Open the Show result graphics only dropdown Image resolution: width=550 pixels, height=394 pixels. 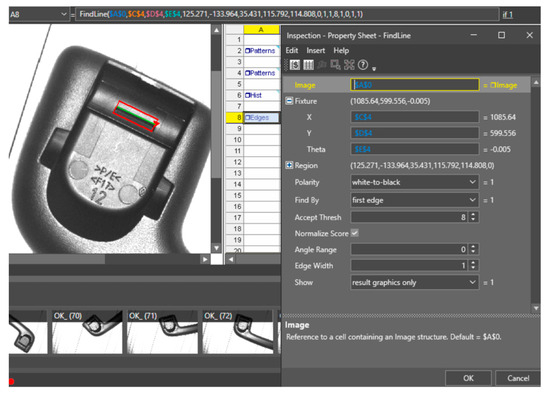(415, 282)
